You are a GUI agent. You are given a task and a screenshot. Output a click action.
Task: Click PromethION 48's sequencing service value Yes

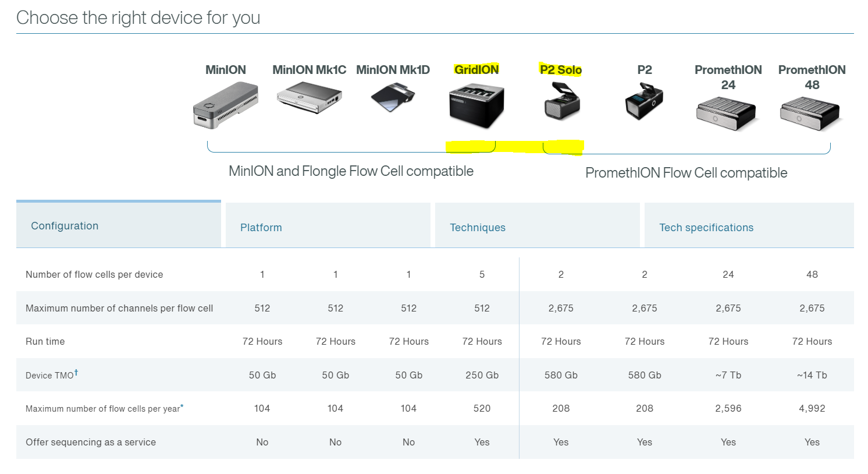click(x=812, y=442)
